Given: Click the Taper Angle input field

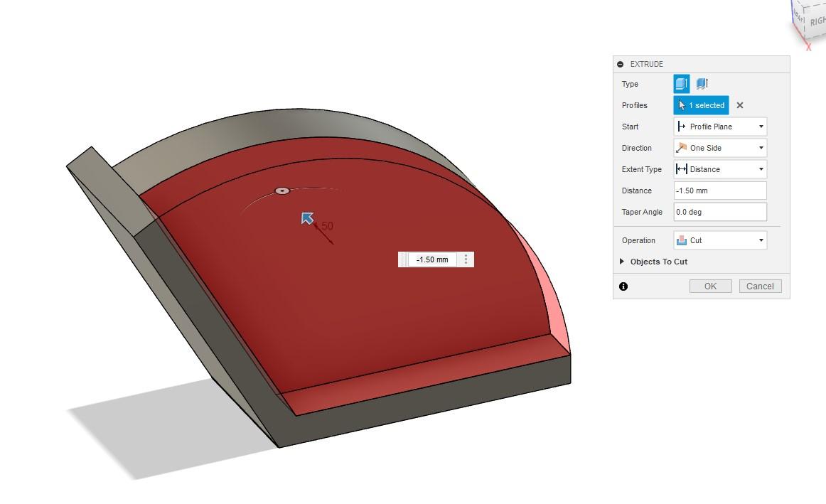Looking at the screenshot, I should (720, 212).
